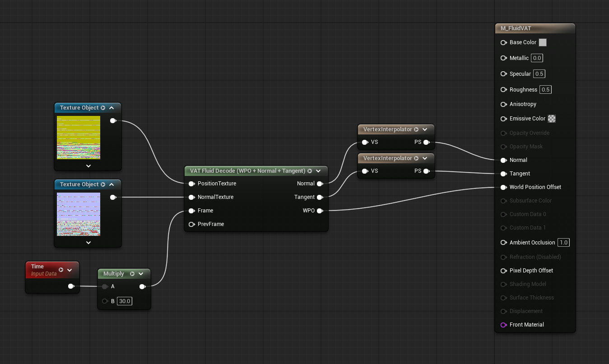Click the preview icon on the Multiply node header
The width and height of the screenshot is (609, 364).
point(132,274)
